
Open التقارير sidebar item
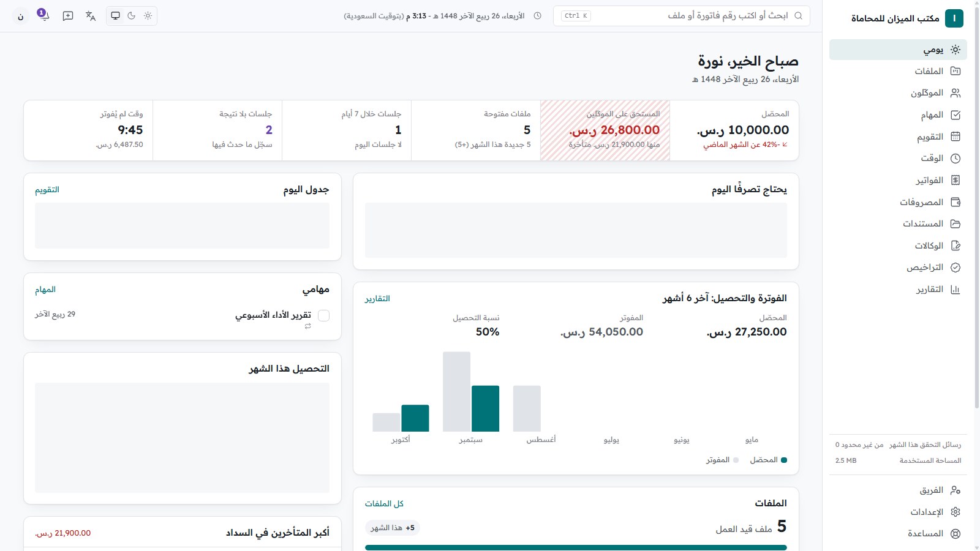pyautogui.click(x=898, y=289)
